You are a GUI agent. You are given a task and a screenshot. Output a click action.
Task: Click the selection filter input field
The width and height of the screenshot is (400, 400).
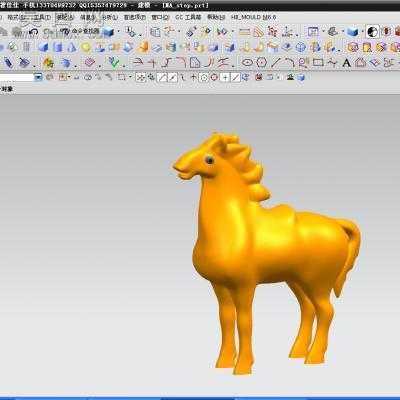[17, 78]
